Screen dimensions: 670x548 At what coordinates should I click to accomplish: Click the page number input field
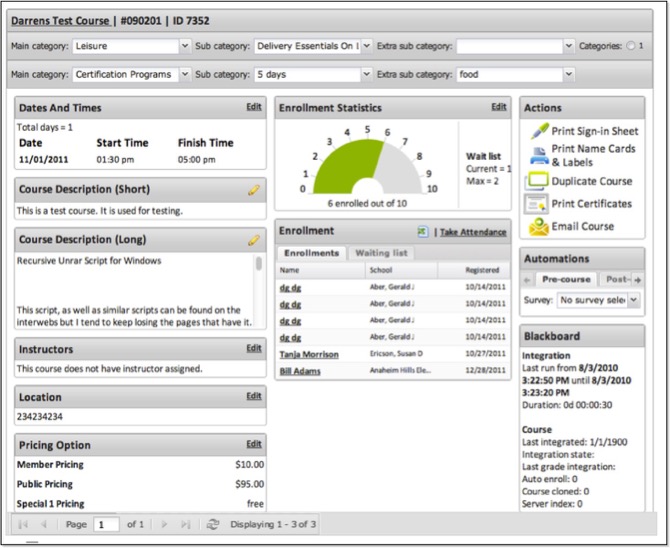[106, 524]
